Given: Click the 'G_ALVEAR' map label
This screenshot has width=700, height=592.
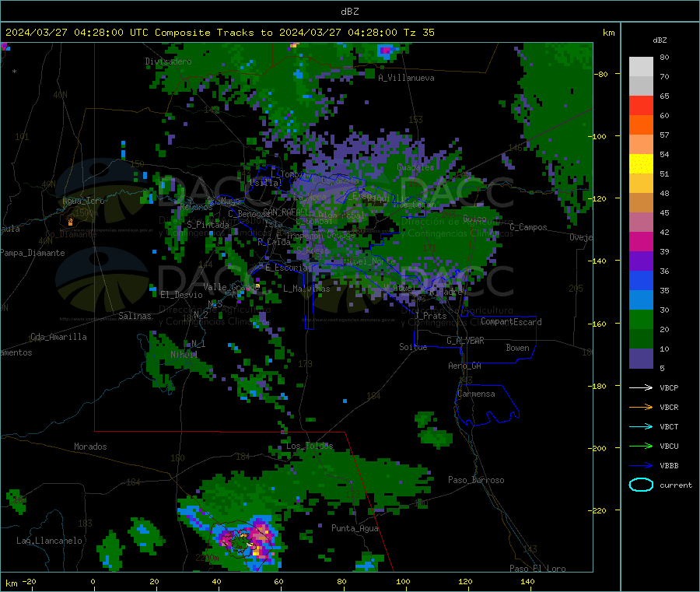Looking at the screenshot, I should coord(465,341).
